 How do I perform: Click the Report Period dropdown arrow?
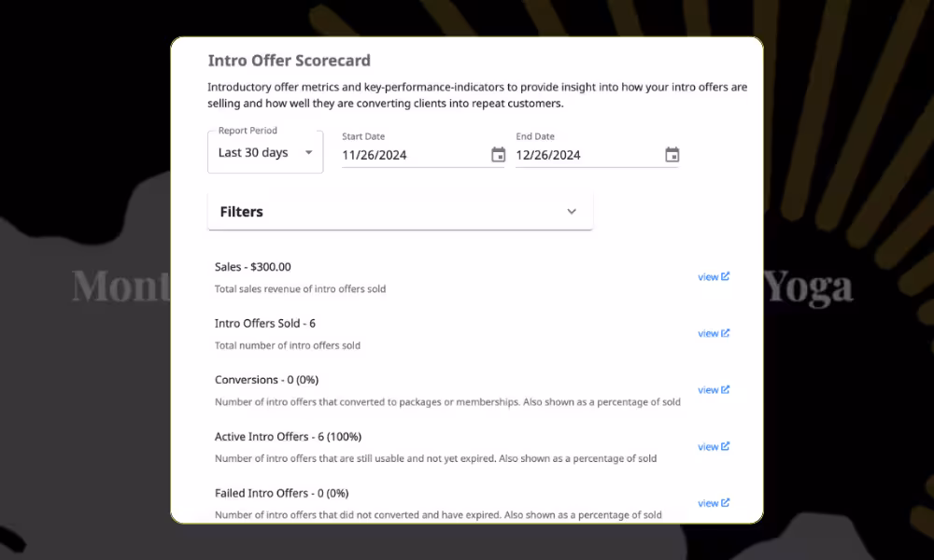pos(308,153)
